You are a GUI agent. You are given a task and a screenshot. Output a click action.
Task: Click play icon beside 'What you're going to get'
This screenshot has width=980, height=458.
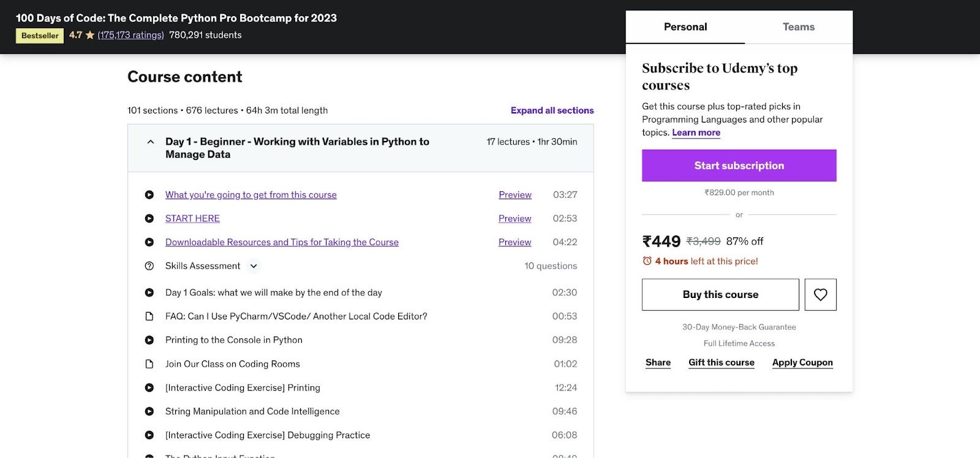tap(149, 195)
